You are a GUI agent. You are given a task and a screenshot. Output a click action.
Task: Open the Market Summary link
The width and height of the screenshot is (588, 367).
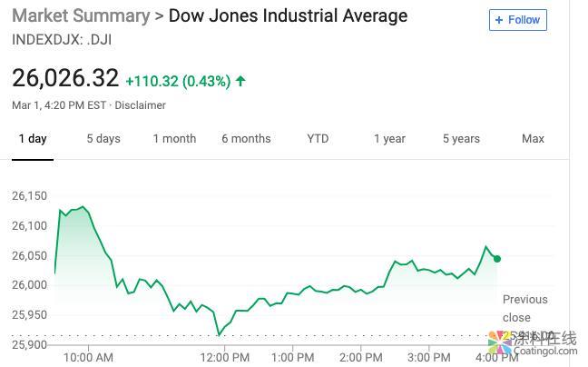81,16
